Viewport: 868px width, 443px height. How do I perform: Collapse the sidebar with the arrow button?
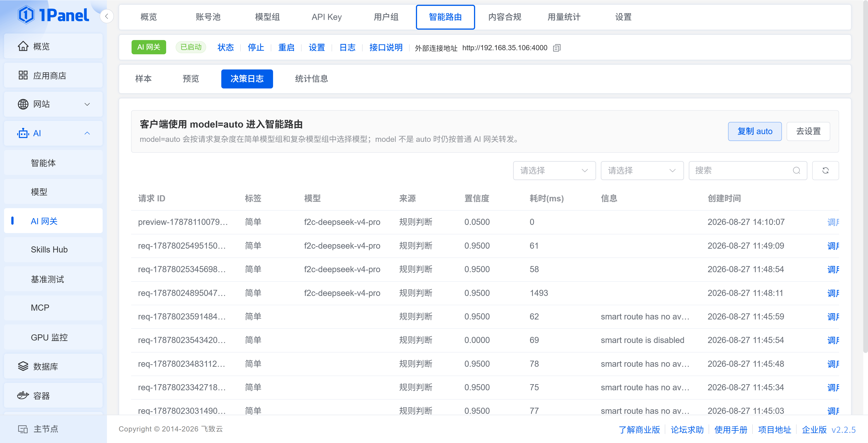click(x=106, y=16)
